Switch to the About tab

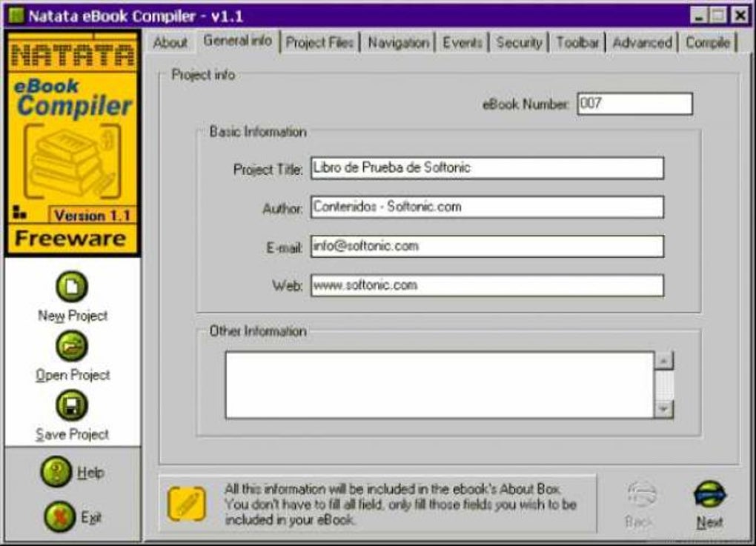(170, 42)
